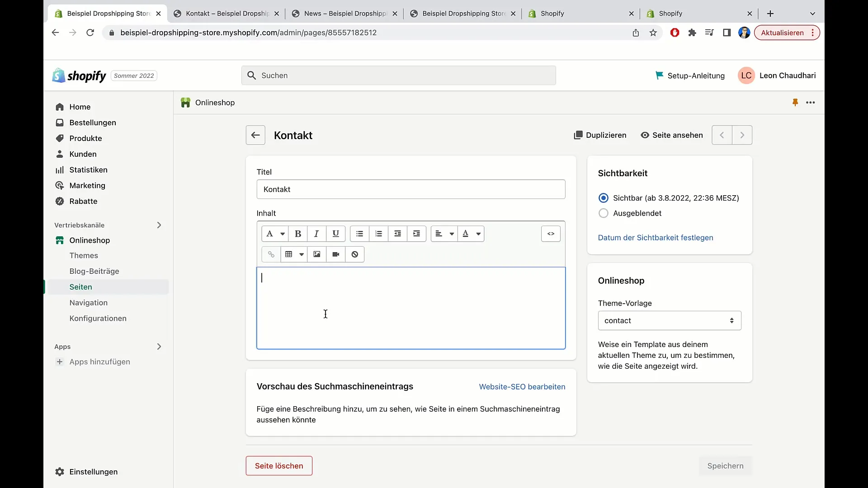Click the Insert Link icon
This screenshot has height=488, width=868.
tap(271, 254)
